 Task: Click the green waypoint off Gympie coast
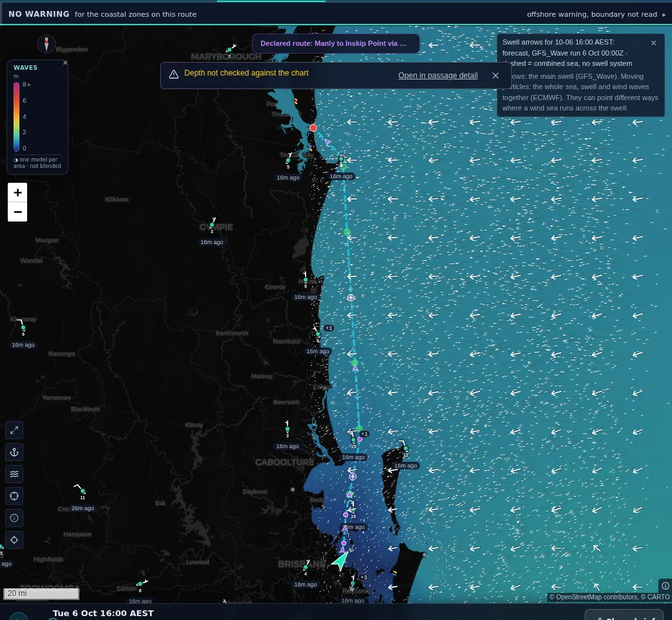click(x=347, y=232)
